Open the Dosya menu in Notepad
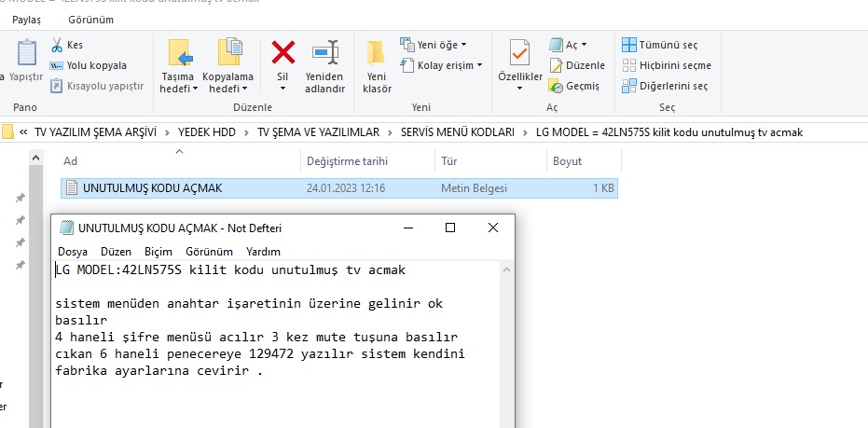Image resolution: width=868 pixels, height=428 pixels. pyautogui.click(x=73, y=252)
